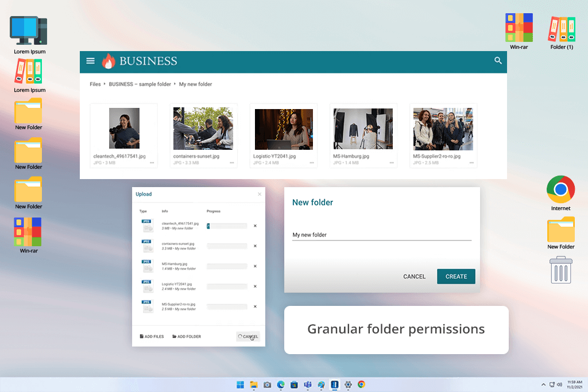Select the Recycle Bin desktop icon
The height and width of the screenshot is (392, 588).
coord(561,270)
